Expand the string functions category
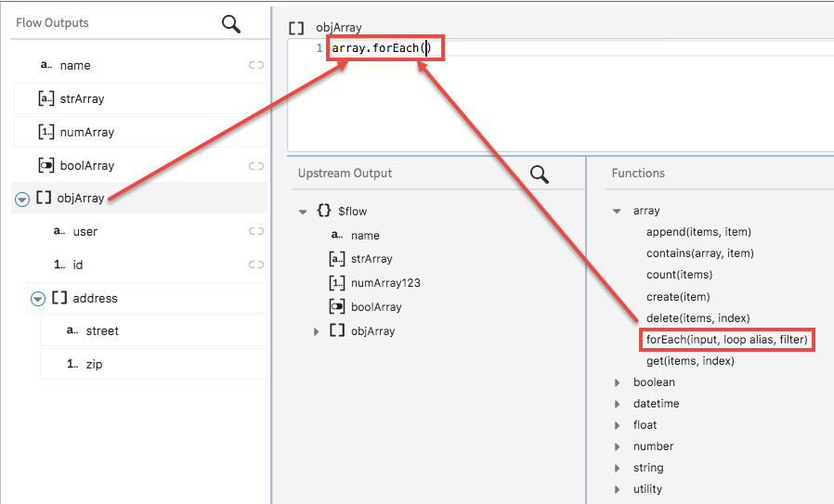The height and width of the screenshot is (504, 834). point(617,468)
